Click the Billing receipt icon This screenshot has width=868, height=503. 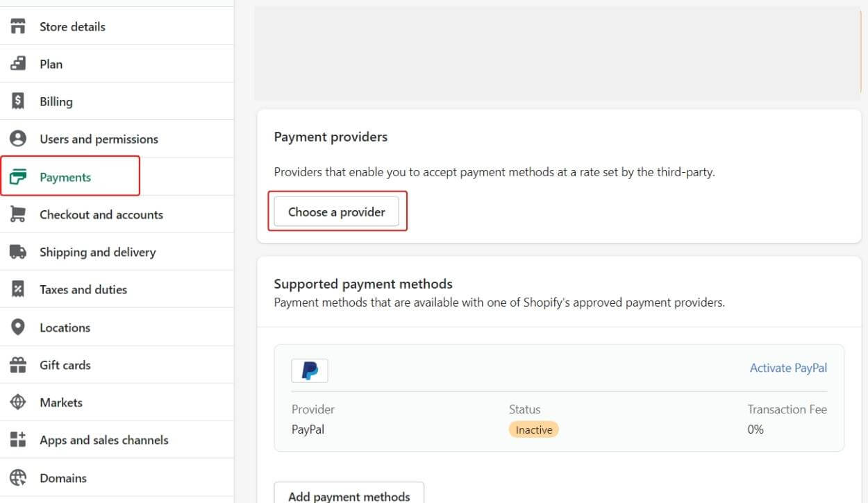coord(17,101)
